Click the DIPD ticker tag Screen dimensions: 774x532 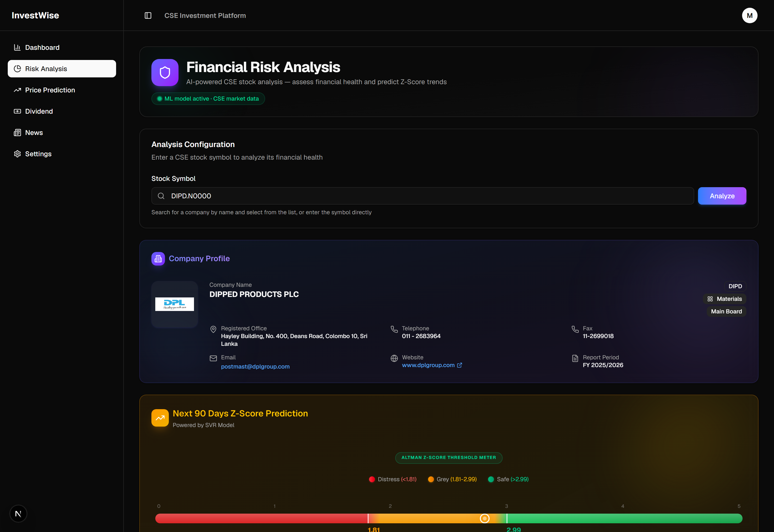pyautogui.click(x=735, y=286)
